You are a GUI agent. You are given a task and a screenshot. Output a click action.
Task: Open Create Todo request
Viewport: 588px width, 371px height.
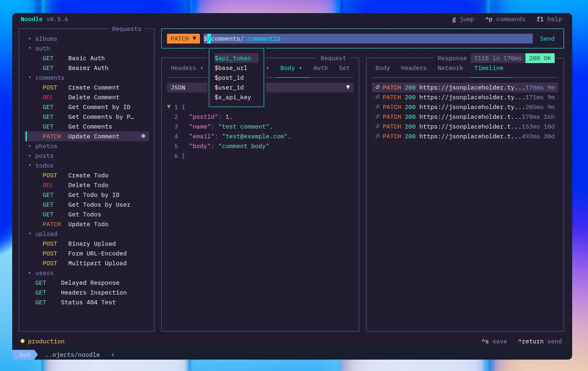[87, 175]
